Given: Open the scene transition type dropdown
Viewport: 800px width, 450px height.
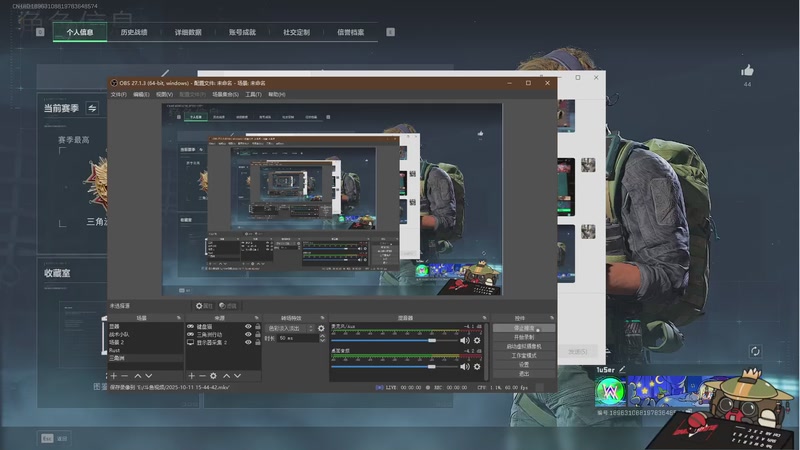Looking at the screenshot, I should 289,329.
